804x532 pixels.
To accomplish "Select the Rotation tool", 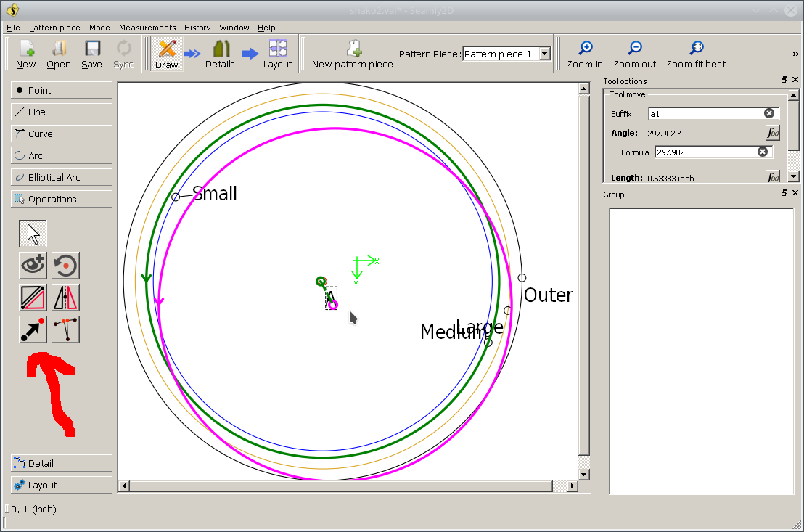I will coord(65,266).
